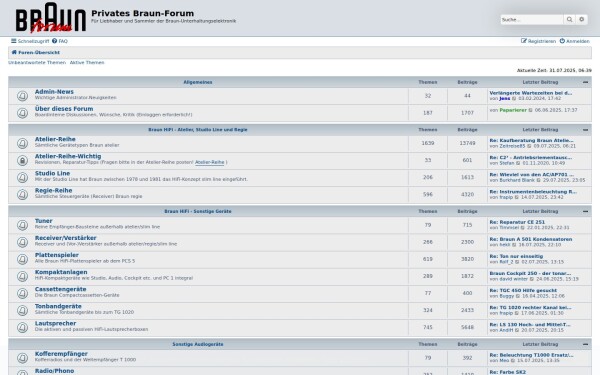
Task: Click status icon beside Lautsprecher
Action: pyautogui.click(x=22, y=328)
